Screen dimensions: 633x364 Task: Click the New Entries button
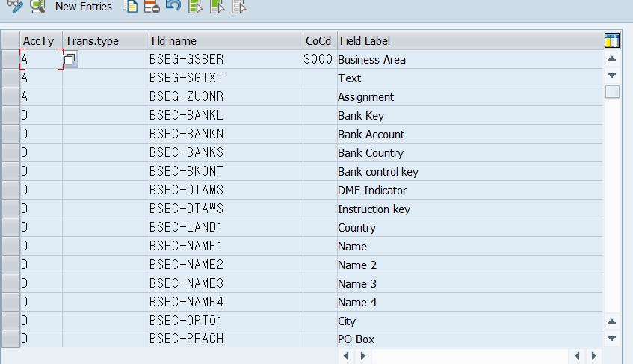click(84, 7)
